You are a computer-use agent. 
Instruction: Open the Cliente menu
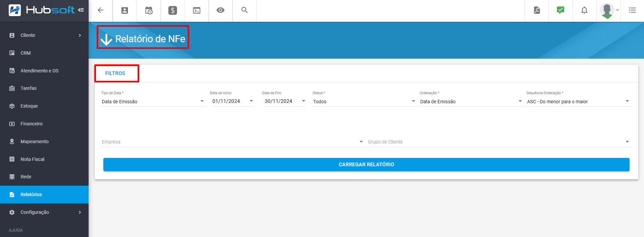coord(44,35)
